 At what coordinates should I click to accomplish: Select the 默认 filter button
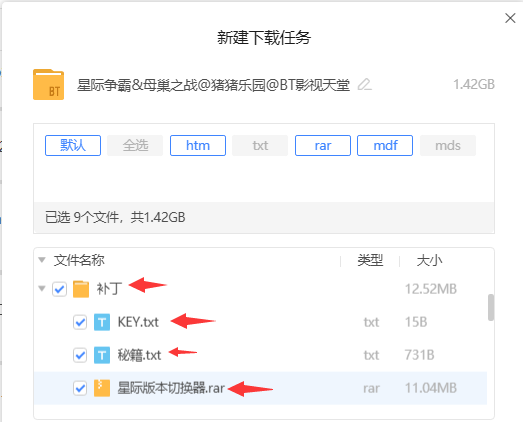(73, 145)
